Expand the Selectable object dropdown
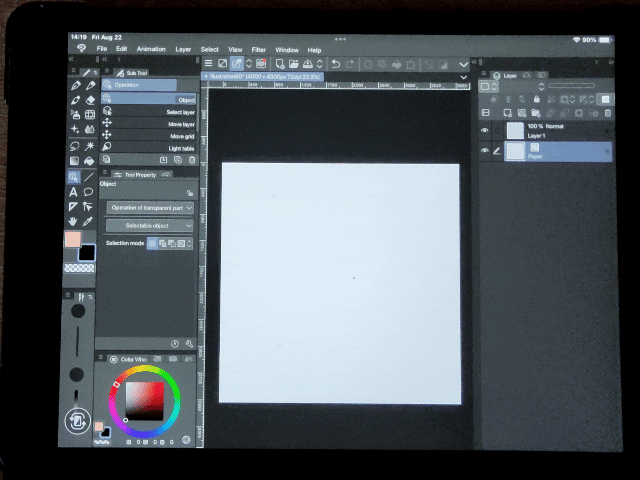 [150, 226]
